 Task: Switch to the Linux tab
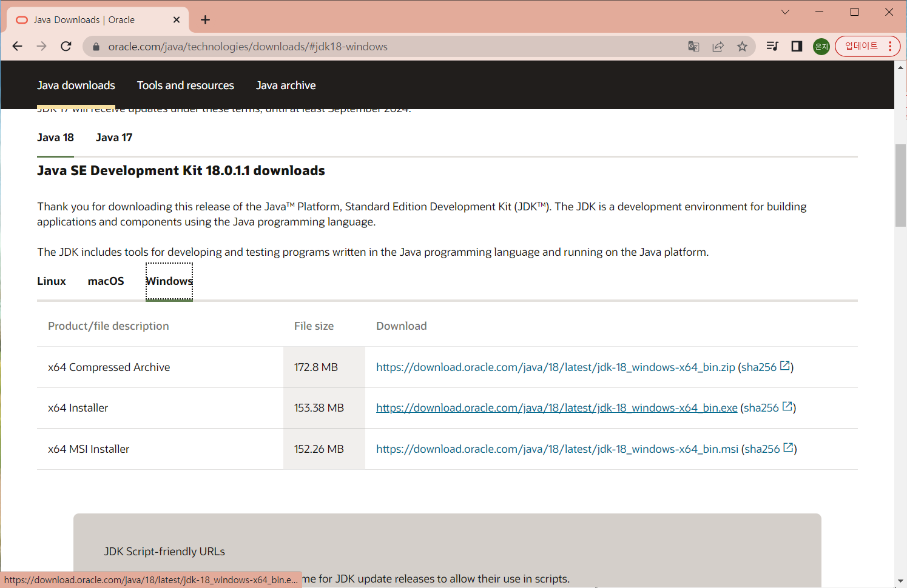click(52, 281)
